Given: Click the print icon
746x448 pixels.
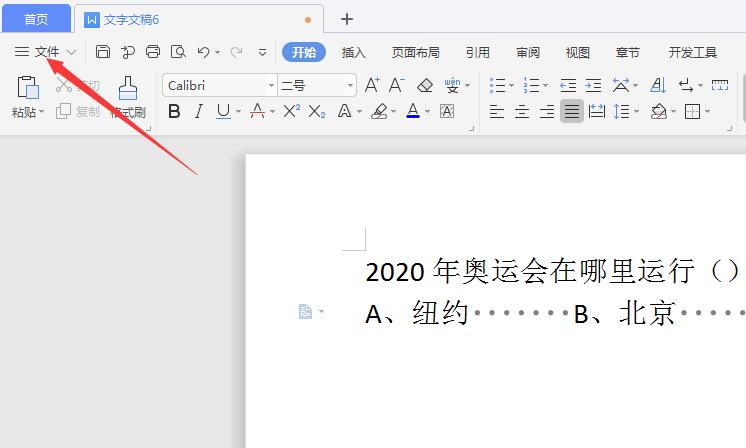Looking at the screenshot, I should (153, 51).
